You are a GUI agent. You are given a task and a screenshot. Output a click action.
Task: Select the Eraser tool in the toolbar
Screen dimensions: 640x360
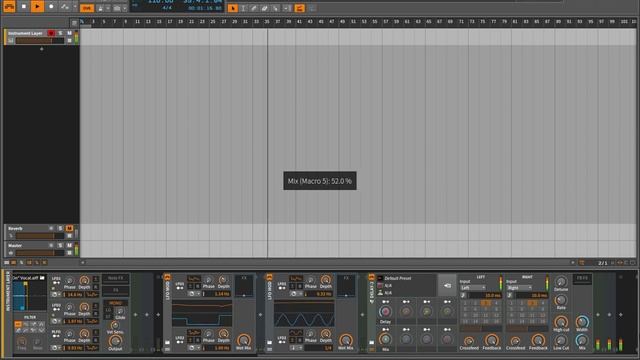tap(264, 8)
